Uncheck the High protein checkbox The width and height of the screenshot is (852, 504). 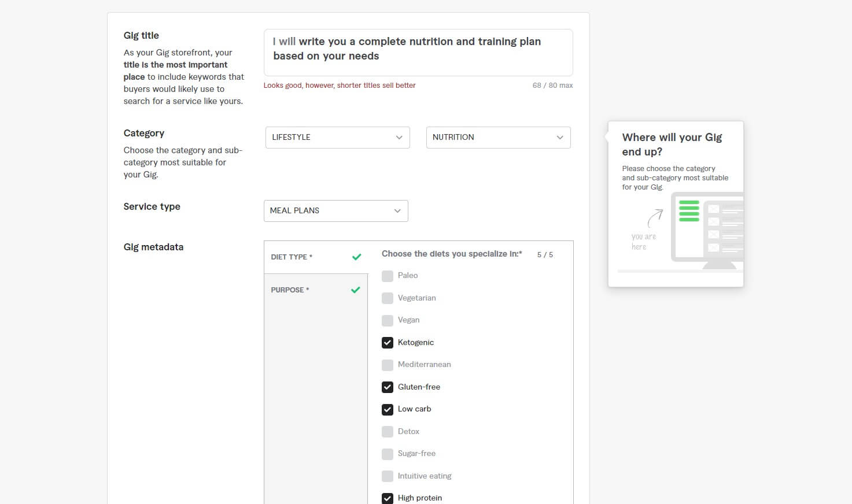[388, 498]
